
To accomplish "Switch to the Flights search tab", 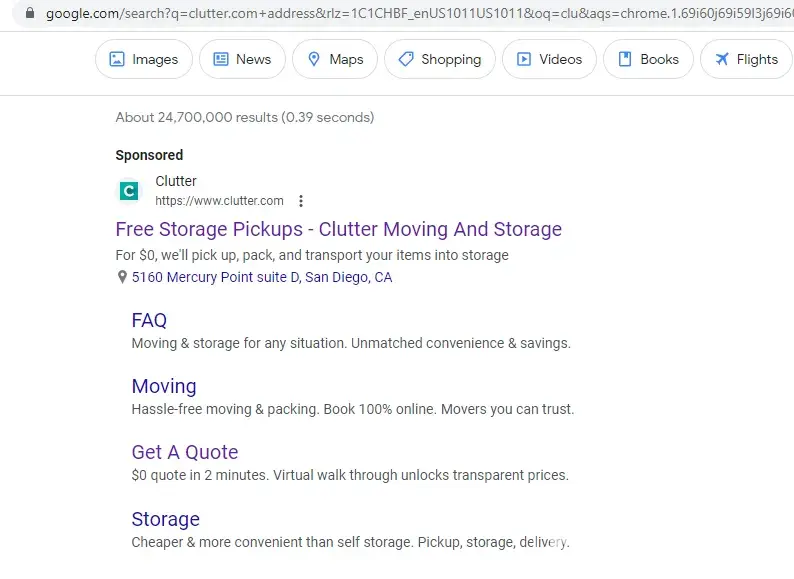I will (746, 60).
